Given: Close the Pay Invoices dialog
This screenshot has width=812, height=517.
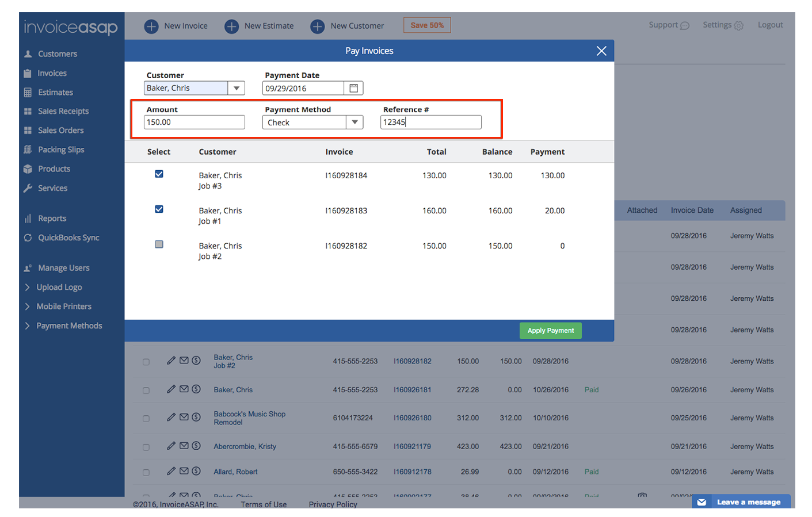Looking at the screenshot, I should point(601,51).
